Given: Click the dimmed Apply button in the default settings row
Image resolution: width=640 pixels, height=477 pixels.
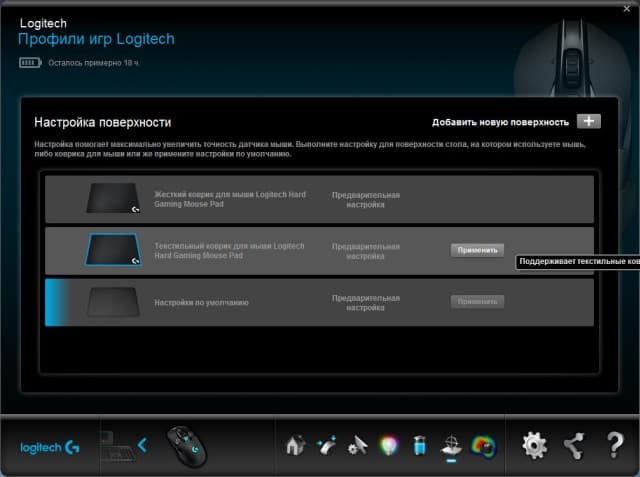Looking at the screenshot, I should tap(477, 302).
